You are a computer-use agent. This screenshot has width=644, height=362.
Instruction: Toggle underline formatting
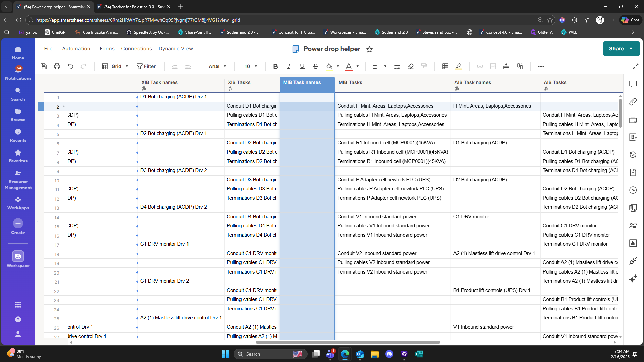point(302,66)
